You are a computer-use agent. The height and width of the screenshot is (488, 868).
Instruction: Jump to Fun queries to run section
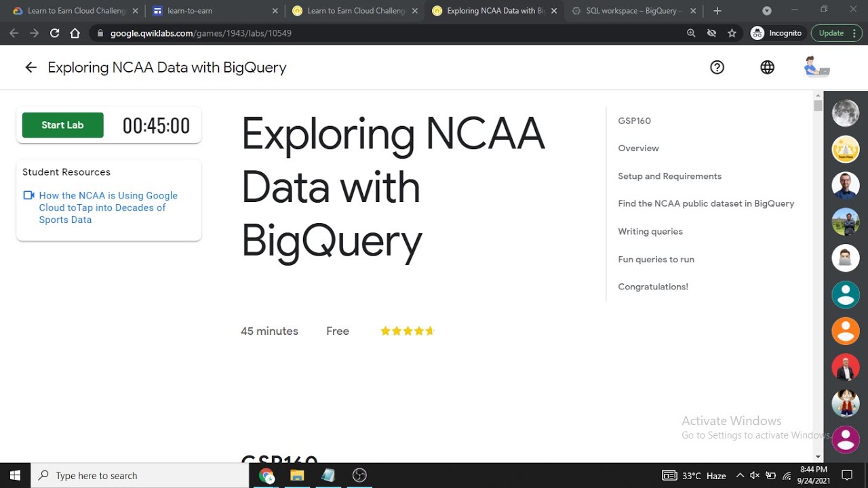tap(656, 259)
